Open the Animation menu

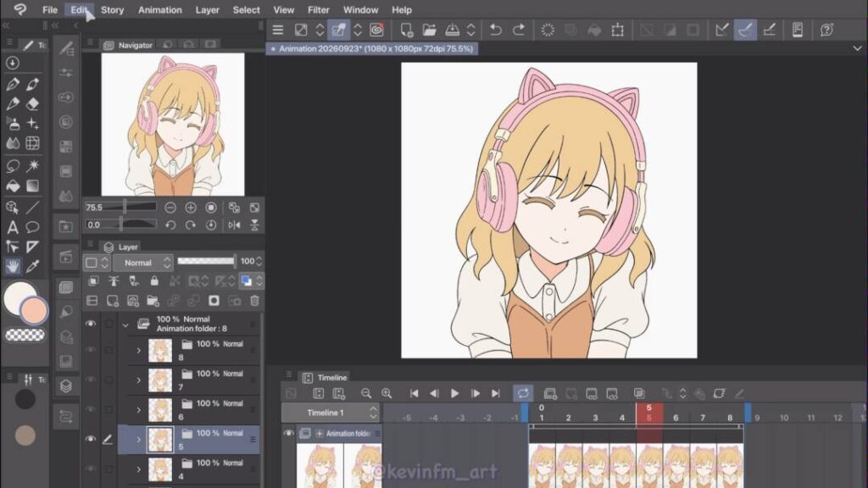point(159,10)
